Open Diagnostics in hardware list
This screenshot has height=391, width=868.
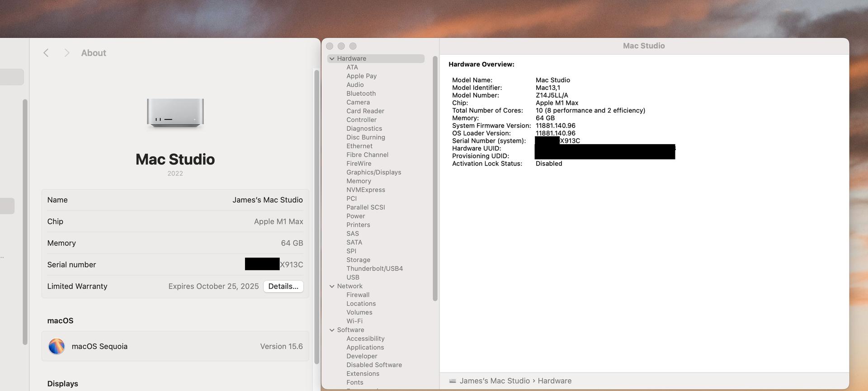coord(364,128)
